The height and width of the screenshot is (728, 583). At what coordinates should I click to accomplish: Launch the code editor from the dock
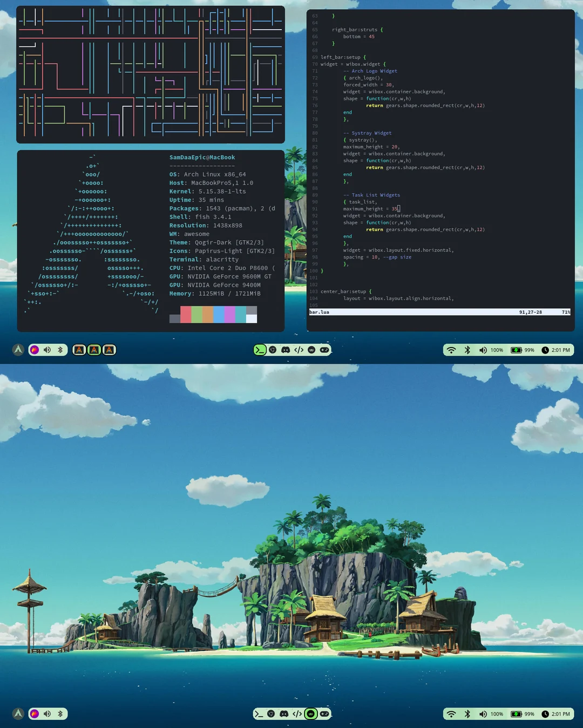click(299, 350)
